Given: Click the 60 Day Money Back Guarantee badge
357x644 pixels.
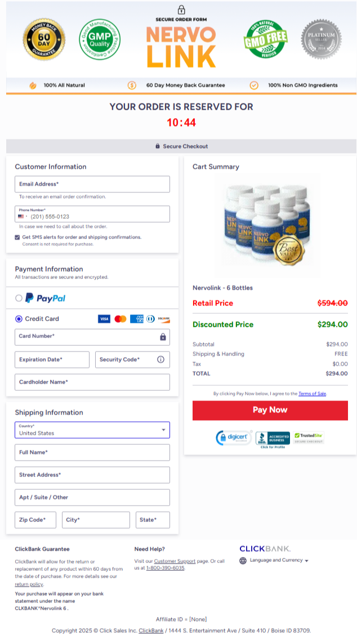Looking at the screenshot, I should click(x=44, y=40).
